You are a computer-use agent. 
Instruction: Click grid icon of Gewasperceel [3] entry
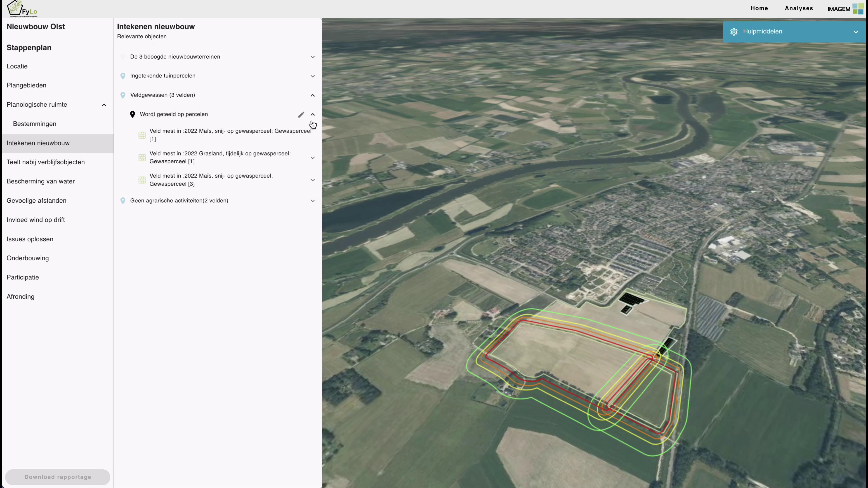tap(142, 180)
